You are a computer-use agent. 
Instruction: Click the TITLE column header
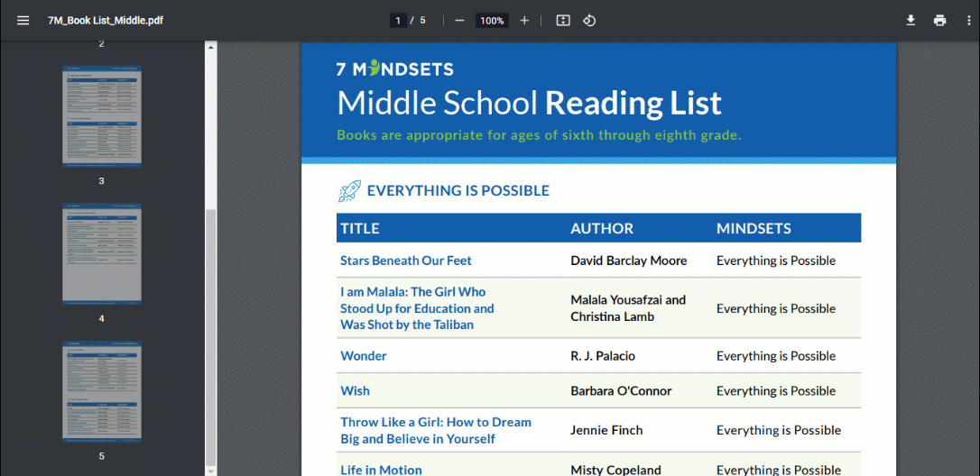(x=360, y=228)
